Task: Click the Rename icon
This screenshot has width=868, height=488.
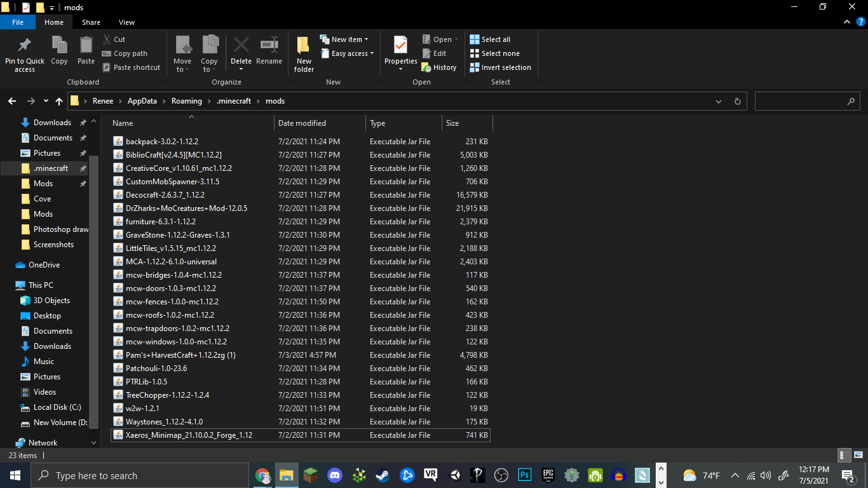Action: tap(269, 45)
